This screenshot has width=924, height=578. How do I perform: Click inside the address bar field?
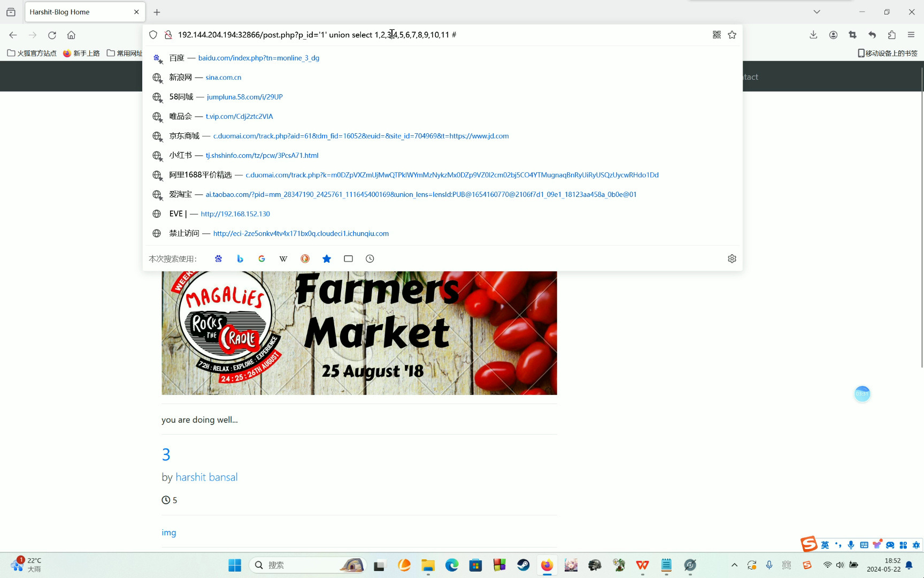[374, 34]
